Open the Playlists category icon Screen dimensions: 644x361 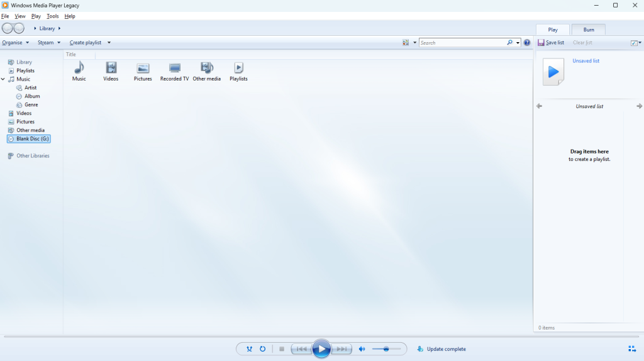click(238, 72)
